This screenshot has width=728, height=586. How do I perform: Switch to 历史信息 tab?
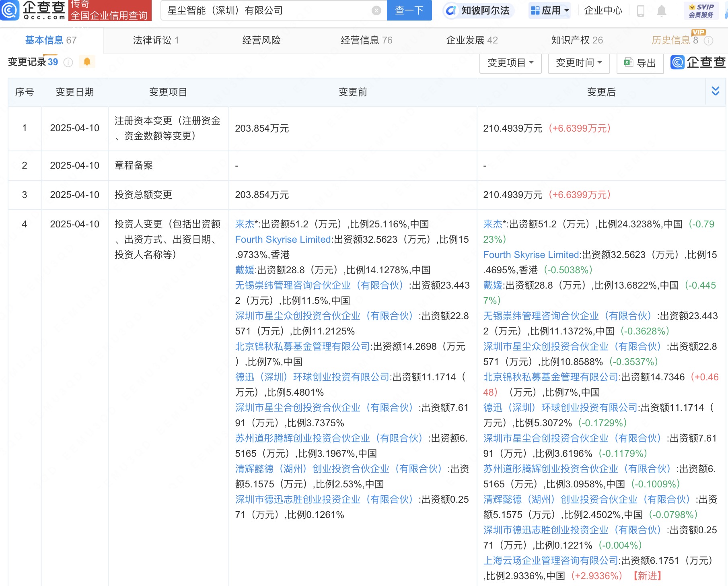click(x=675, y=40)
